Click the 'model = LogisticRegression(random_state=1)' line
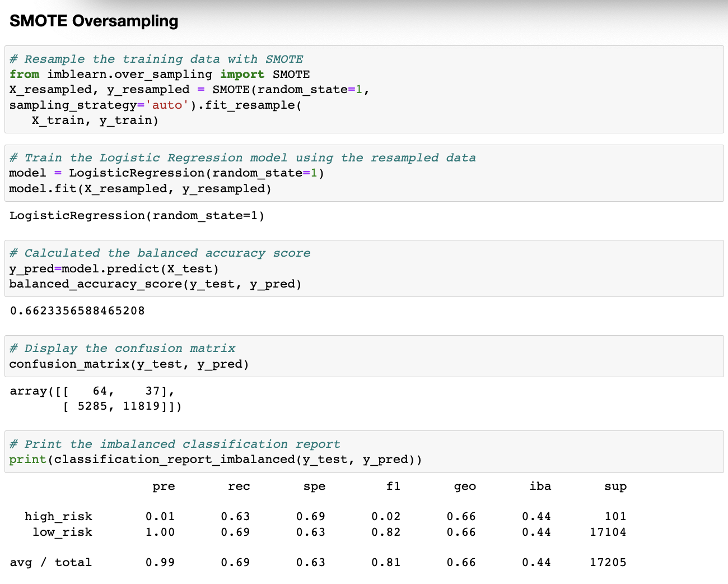The width and height of the screenshot is (728, 584). coord(167,173)
